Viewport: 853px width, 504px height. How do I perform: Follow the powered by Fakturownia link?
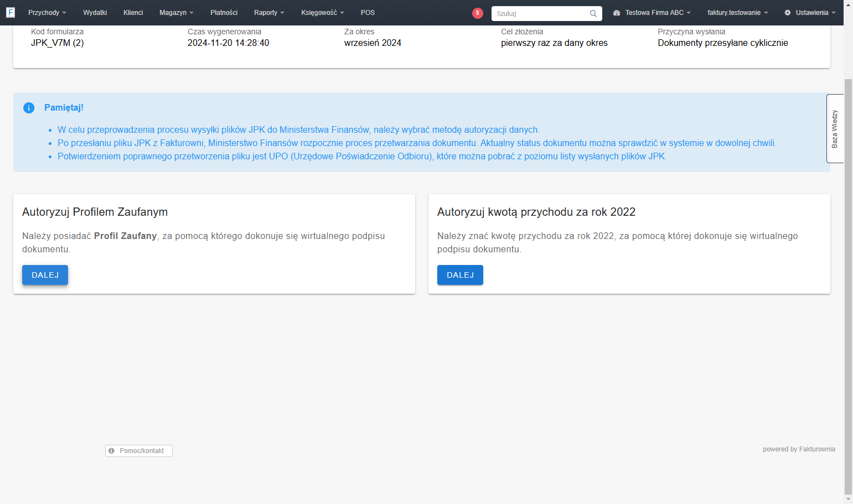[x=799, y=449]
